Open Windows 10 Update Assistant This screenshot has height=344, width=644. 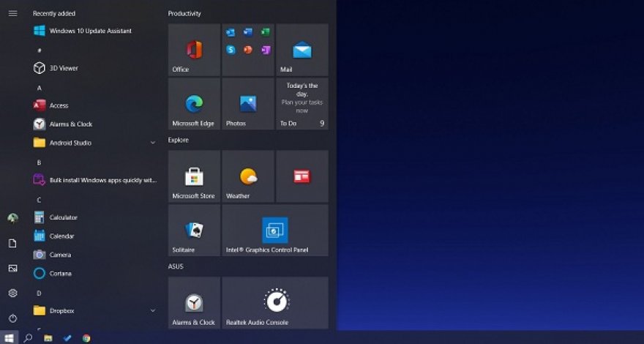(95, 31)
